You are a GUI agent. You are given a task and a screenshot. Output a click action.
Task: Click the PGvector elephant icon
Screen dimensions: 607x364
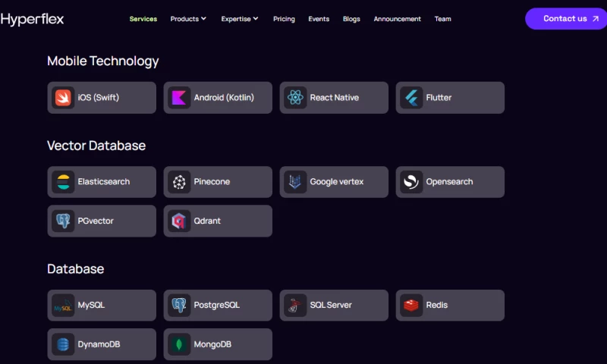pyautogui.click(x=63, y=221)
